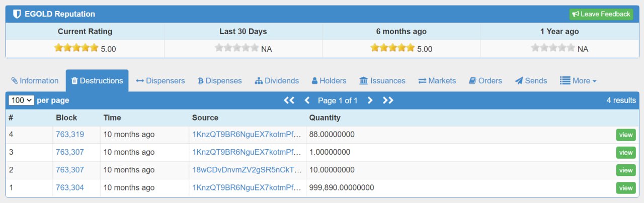Click the 'Last 30 Days' heading
This screenshot has height=203, width=644.
pyautogui.click(x=243, y=31)
